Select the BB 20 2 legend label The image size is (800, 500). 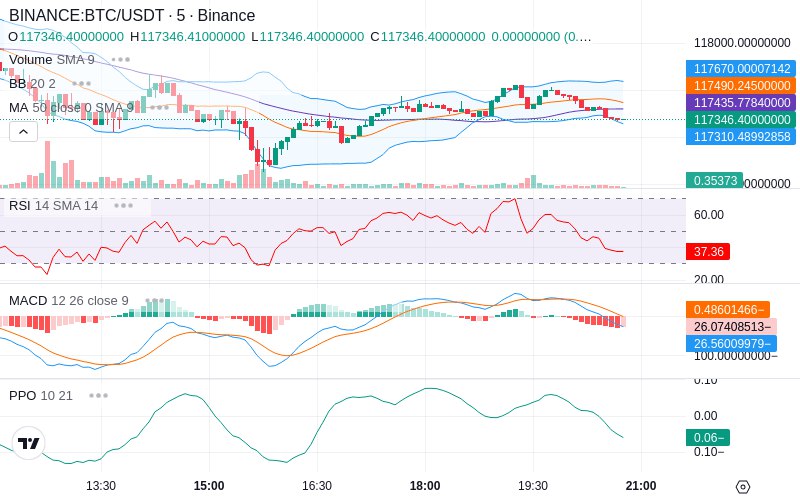(32, 84)
